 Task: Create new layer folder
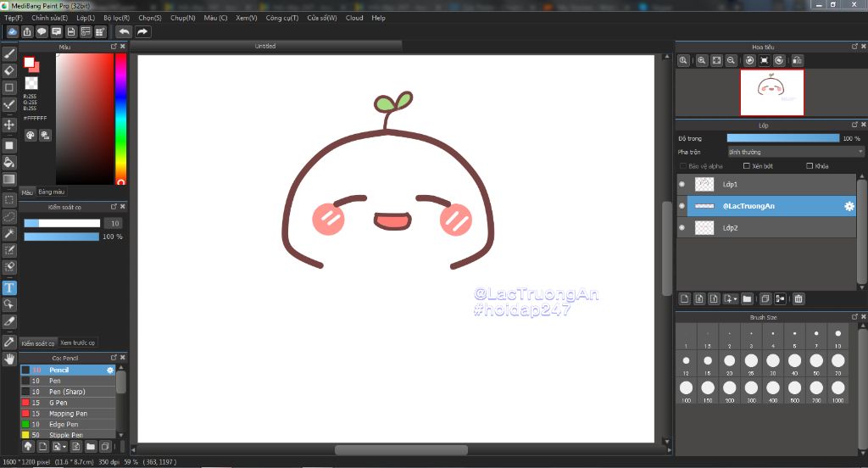coord(748,299)
